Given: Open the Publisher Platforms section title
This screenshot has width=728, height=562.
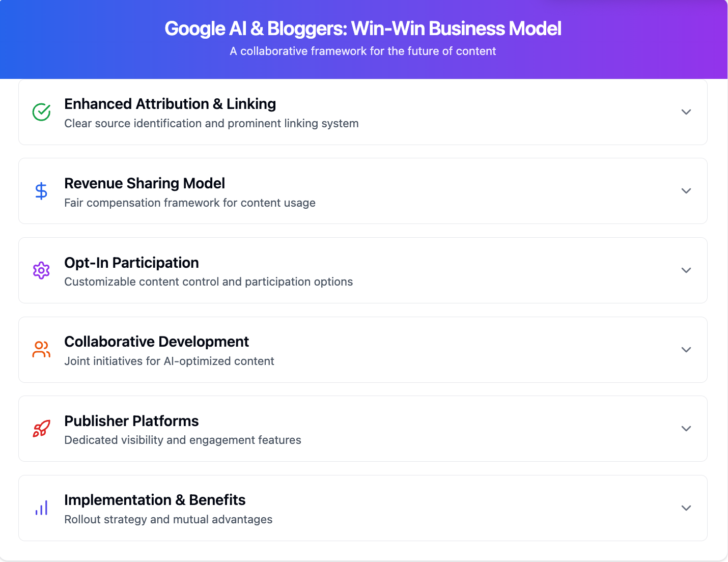Looking at the screenshot, I should click(131, 421).
